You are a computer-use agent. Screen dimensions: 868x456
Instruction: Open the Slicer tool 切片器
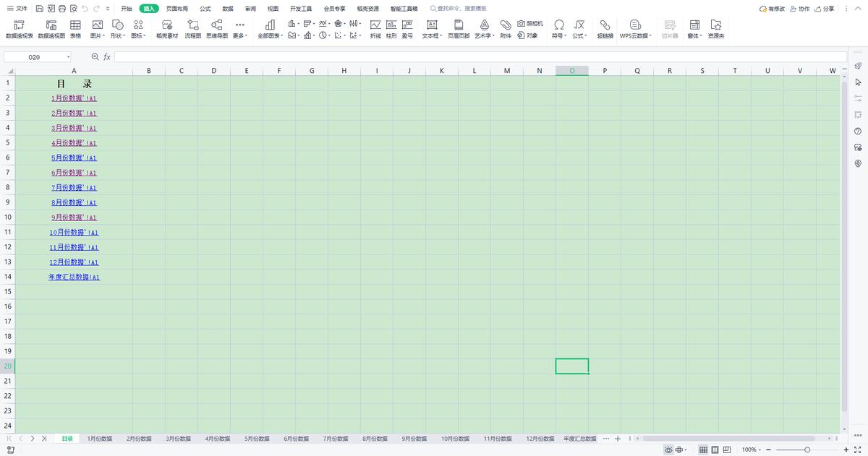pyautogui.click(x=669, y=29)
